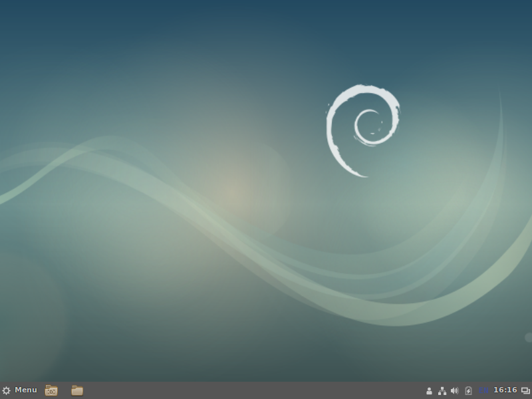Viewport: 532px width, 399px height.
Task: Open the Menu applications launcher label
Action: pos(26,390)
